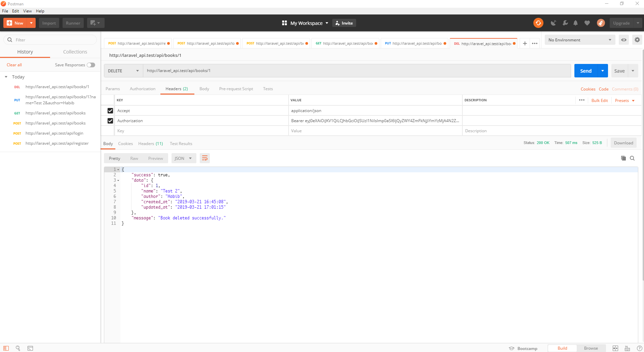
Task: Click the Invite button
Action: pyautogui.click(x=344, y=23)
